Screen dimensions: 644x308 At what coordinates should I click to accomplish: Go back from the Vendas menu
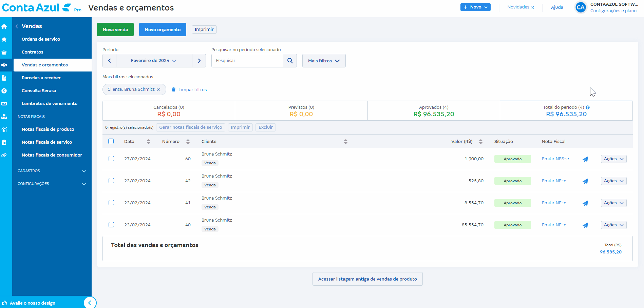click(17, 26)
